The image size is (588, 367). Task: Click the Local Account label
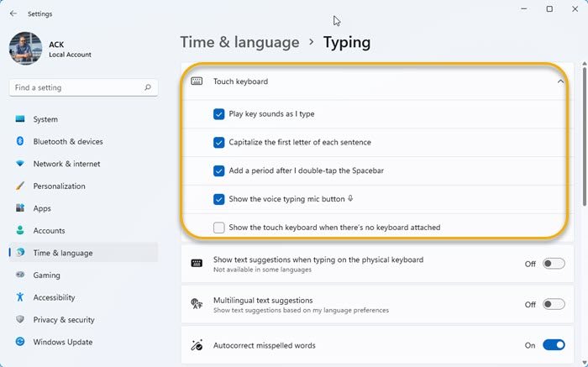click(70, 55)
